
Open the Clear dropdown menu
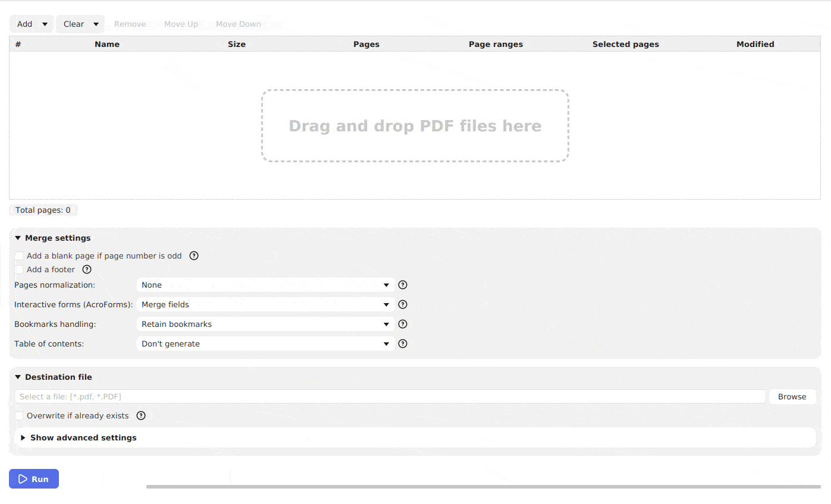(x=95, y=24)
